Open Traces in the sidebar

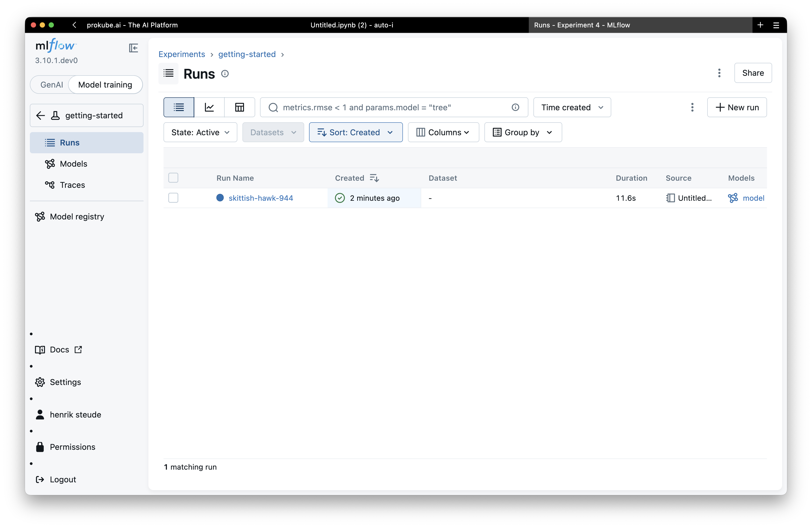click(87, 185)
